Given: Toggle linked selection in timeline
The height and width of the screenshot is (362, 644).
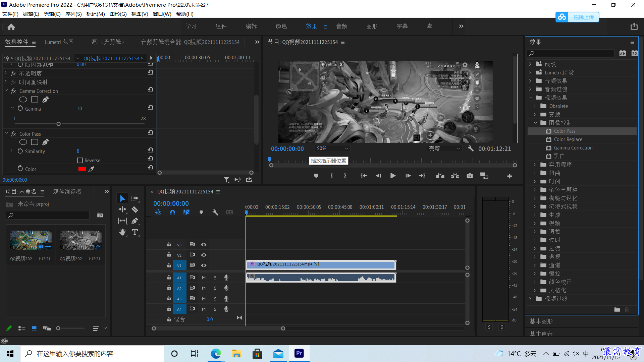Looking at the screenshot, I should coord(186,212).
